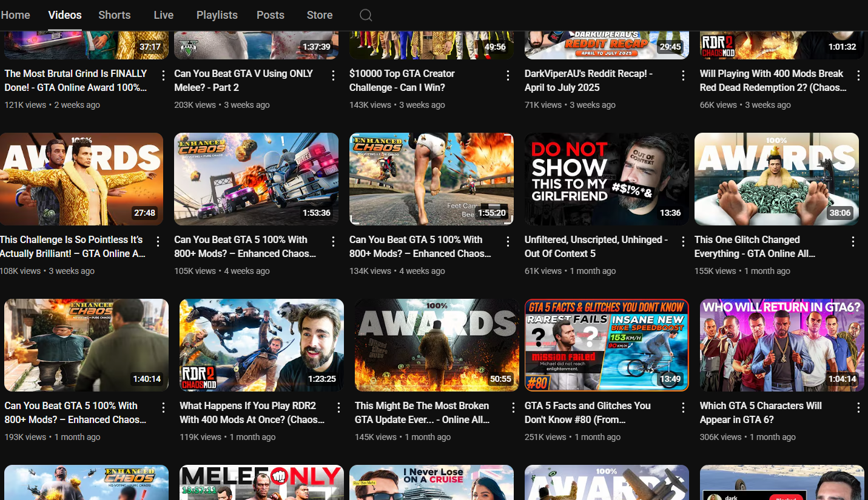Image resolution: width=868 pixels, height=500 pixels.
Task: Open title 'This Challenge Is So Pointless It's Actually Brilliant'
Action: (x=73, y=247)
